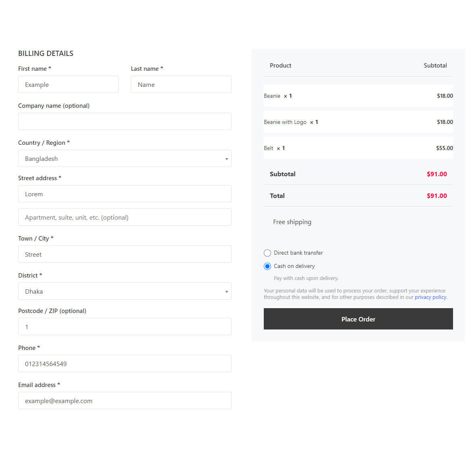Click the Free shipping label

click(292, 222)
